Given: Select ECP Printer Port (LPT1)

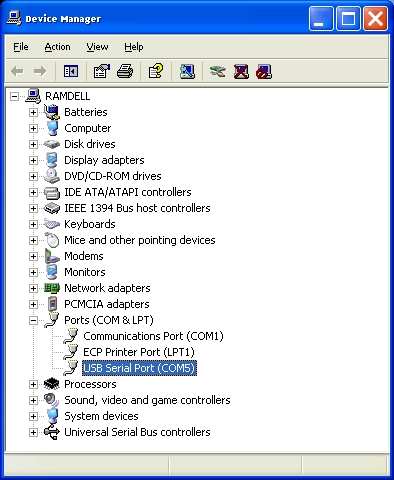Looking at the screenshot, I should 139,352.
